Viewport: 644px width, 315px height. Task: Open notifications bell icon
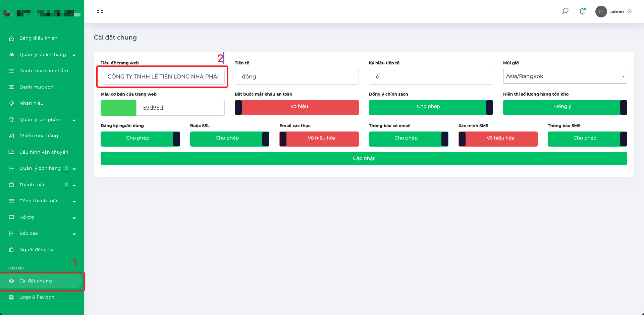tap(582, 11)
